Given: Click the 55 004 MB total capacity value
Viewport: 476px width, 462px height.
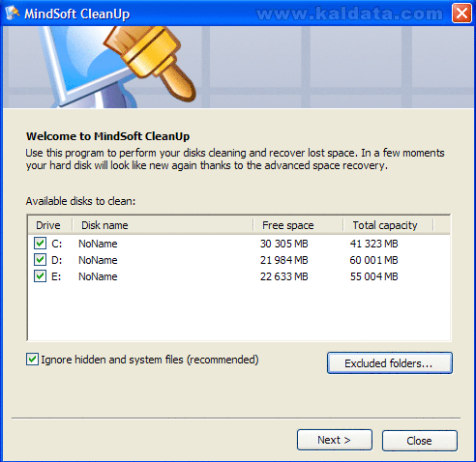Looking at the screenshot, I should 374,276.
